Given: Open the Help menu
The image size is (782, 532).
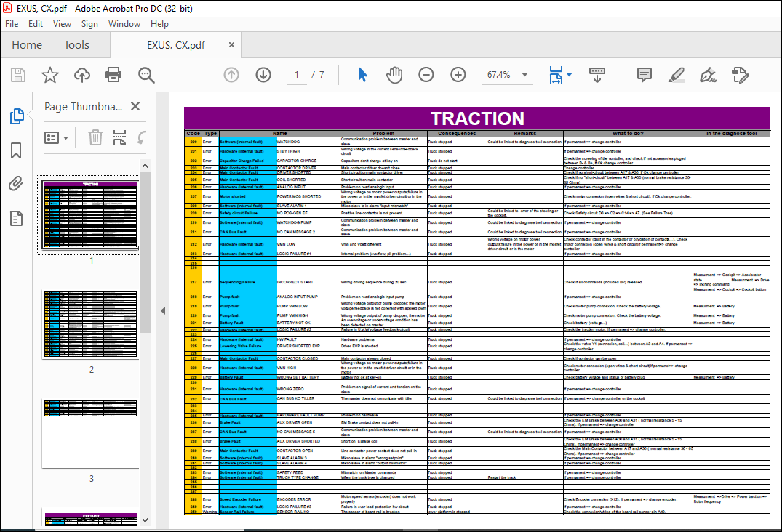Looking at the screenshot, I should coord(159,24).
